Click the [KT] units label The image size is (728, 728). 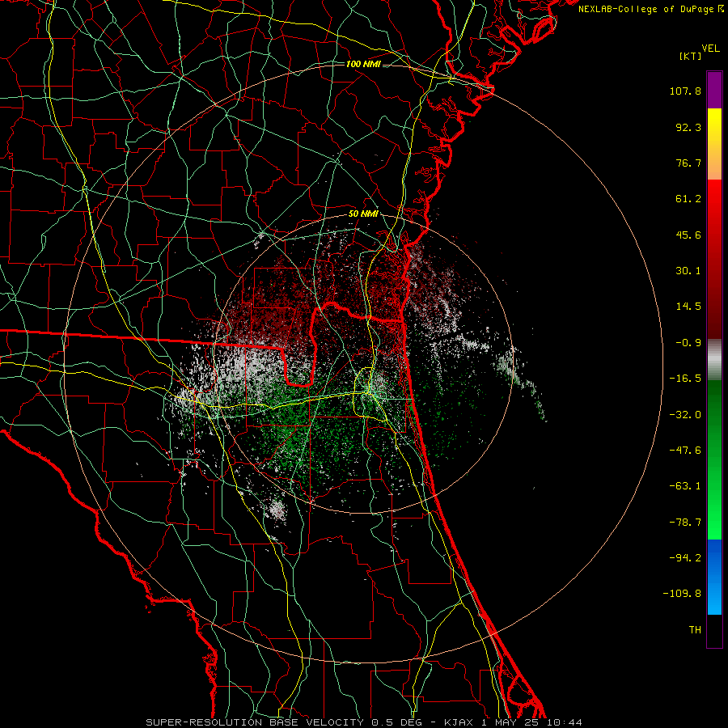click(690, 56)
